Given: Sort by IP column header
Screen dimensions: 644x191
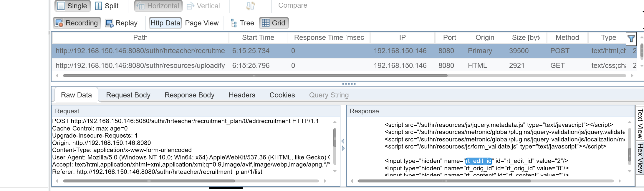Looking at the screenshot, I should pyautogui.click(x=403, y=37).
